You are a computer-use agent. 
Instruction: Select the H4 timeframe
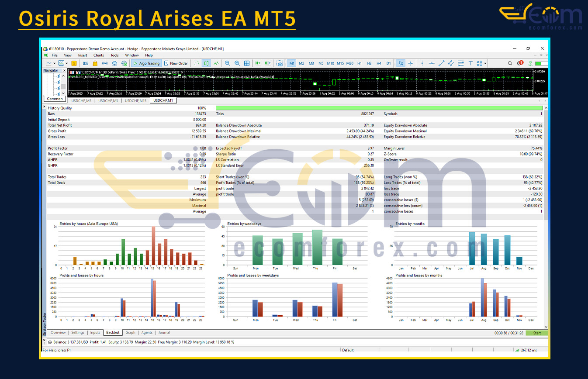coord(379,63)
